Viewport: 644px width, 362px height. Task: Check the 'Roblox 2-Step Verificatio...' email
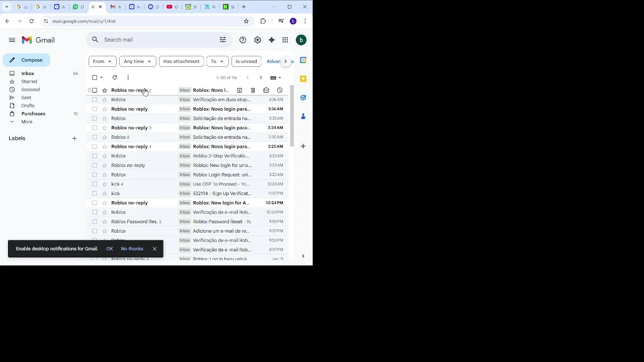click(95, 156)
